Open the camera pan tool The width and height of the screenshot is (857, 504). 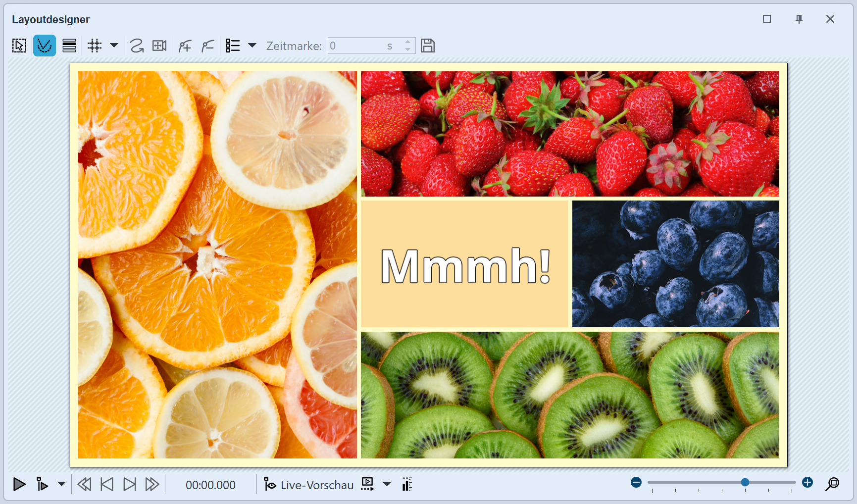(x=159, y=46)
